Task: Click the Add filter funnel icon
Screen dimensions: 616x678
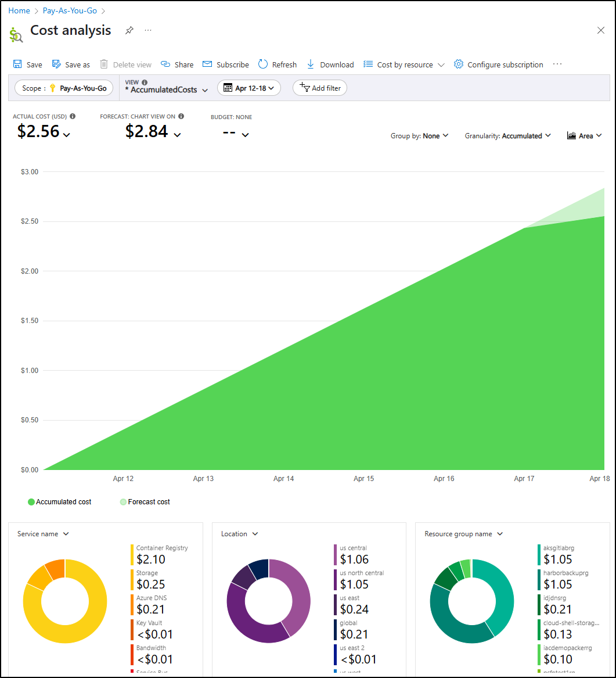Action: [305, 87]
